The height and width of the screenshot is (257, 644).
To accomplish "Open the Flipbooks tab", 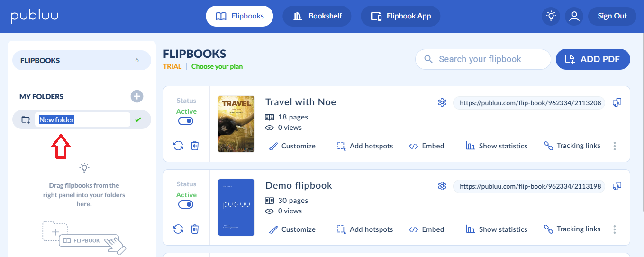I will [x=239, y=16].
